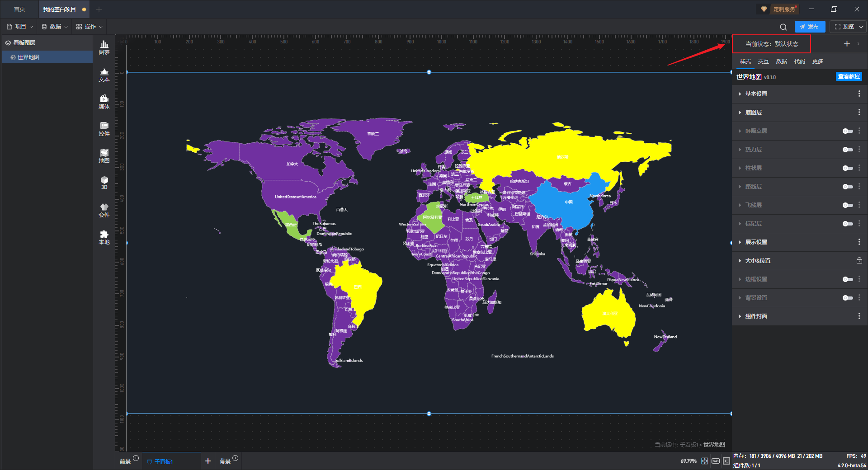Enable the 热力层 heatmap layer switch

847,150
